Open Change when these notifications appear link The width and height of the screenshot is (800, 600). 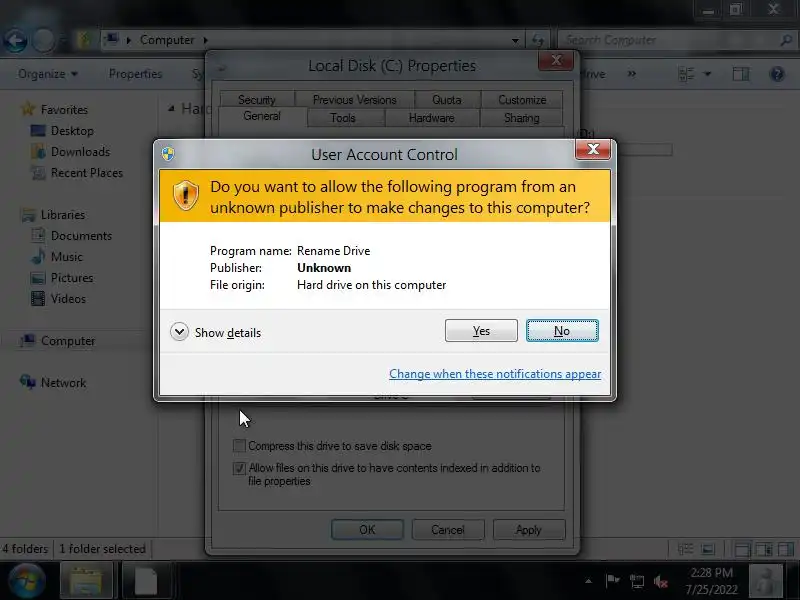coord(495,374)
